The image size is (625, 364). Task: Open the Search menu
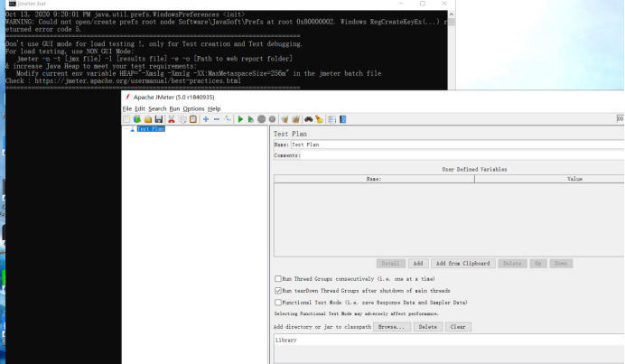click(x=157, y=108)
